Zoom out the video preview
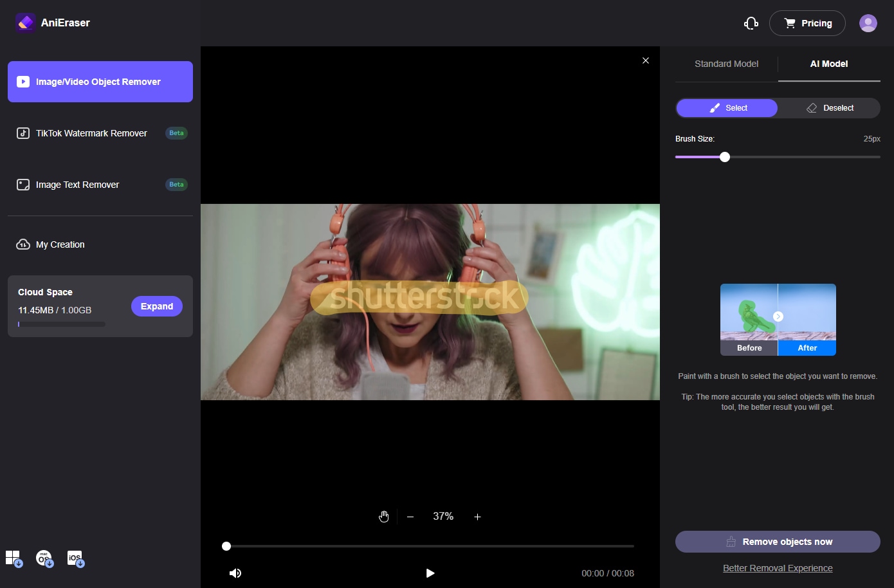This screenshot has width=894, height=588. tap(410, 517)
